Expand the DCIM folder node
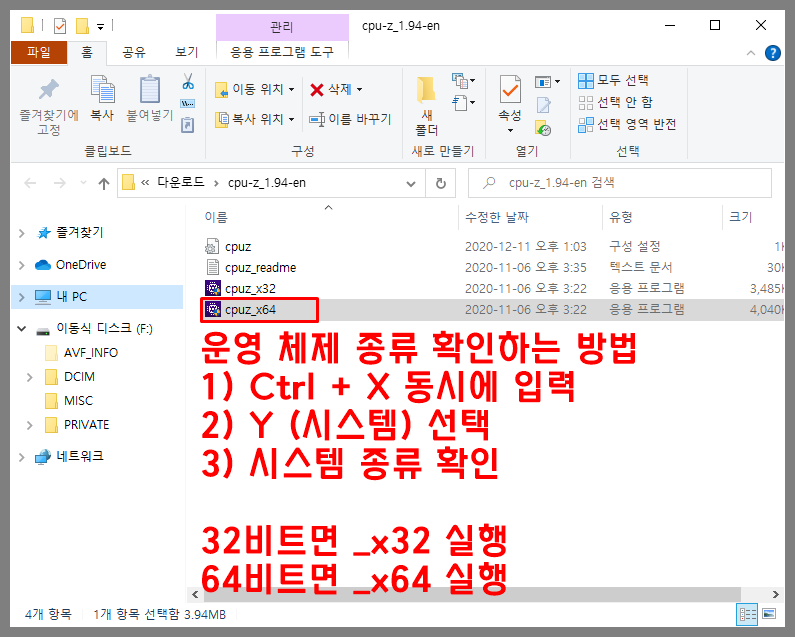 click(x=29, y=377)
